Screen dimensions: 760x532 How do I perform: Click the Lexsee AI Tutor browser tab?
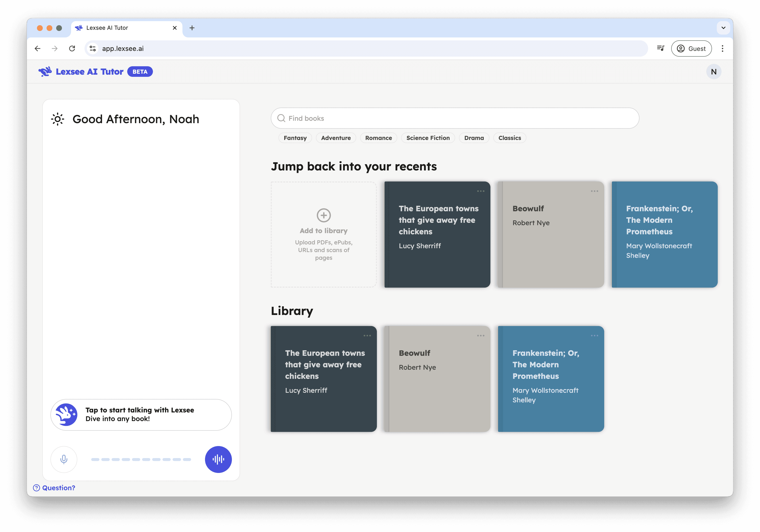127,28
